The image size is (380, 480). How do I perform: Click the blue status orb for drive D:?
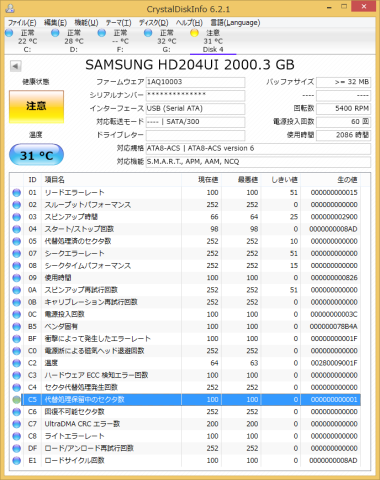[x=55, y=33]
